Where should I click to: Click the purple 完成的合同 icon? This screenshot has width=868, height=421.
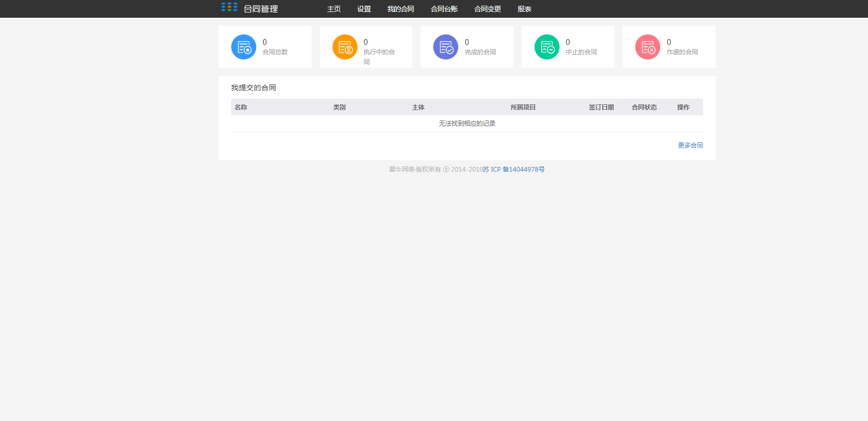pos(446,47)
